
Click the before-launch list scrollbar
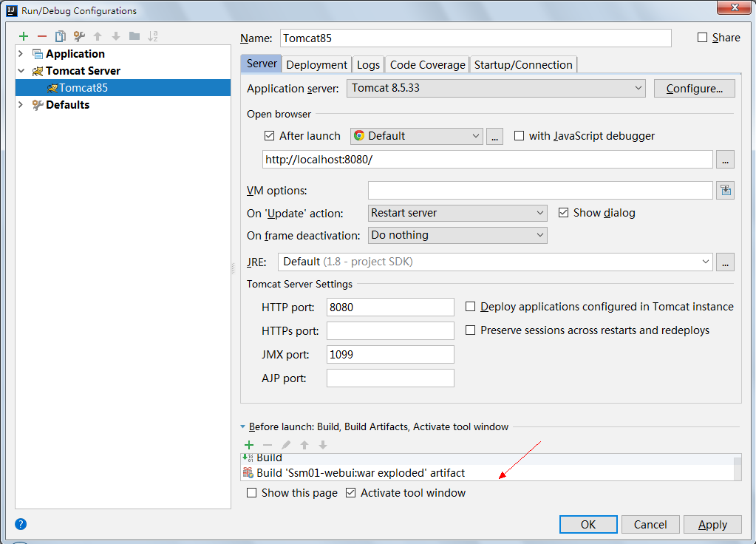[738, 467]
